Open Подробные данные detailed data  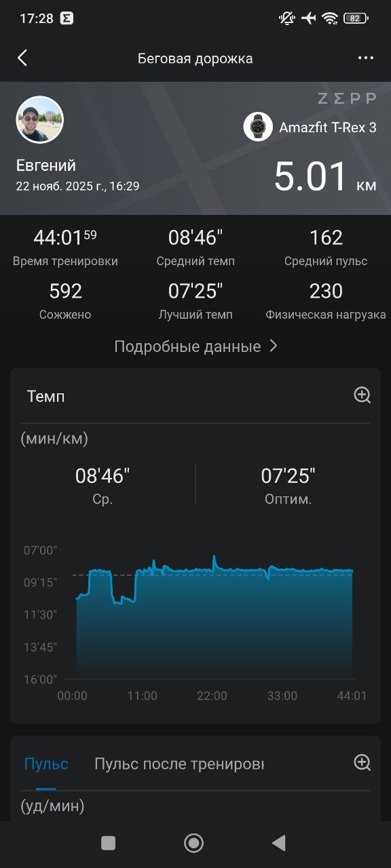187,347
